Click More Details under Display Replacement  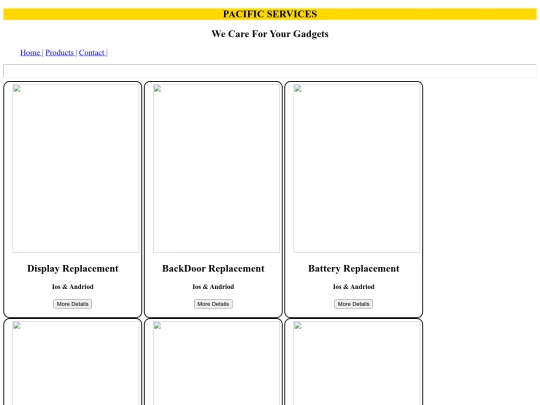(x=72, y=304)
